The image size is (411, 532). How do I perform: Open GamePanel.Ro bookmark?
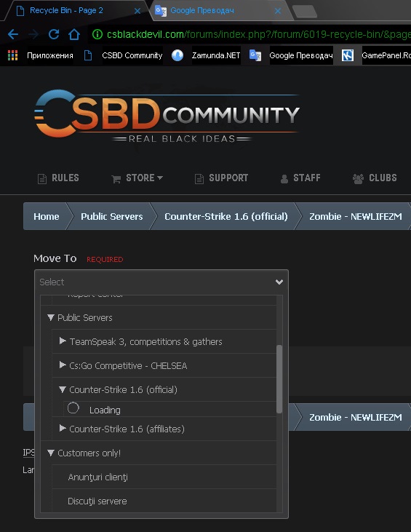click(x=386, y=55)
